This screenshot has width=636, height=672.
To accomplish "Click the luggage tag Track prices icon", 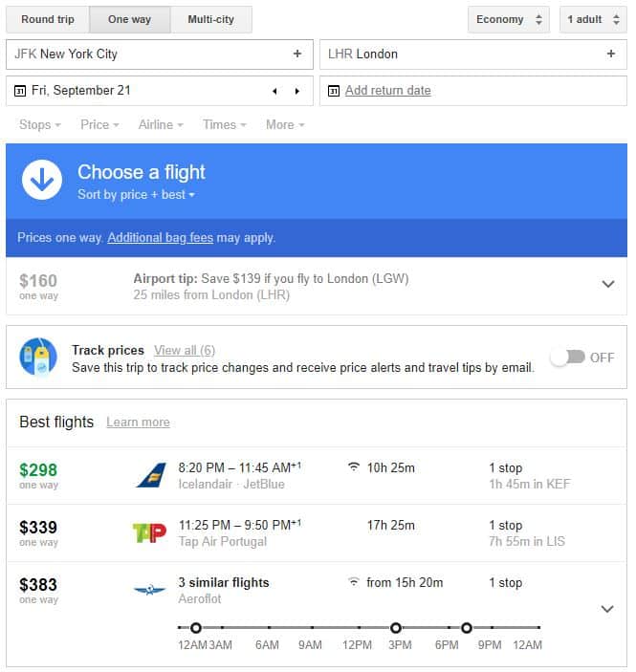I will coord(38,358).
